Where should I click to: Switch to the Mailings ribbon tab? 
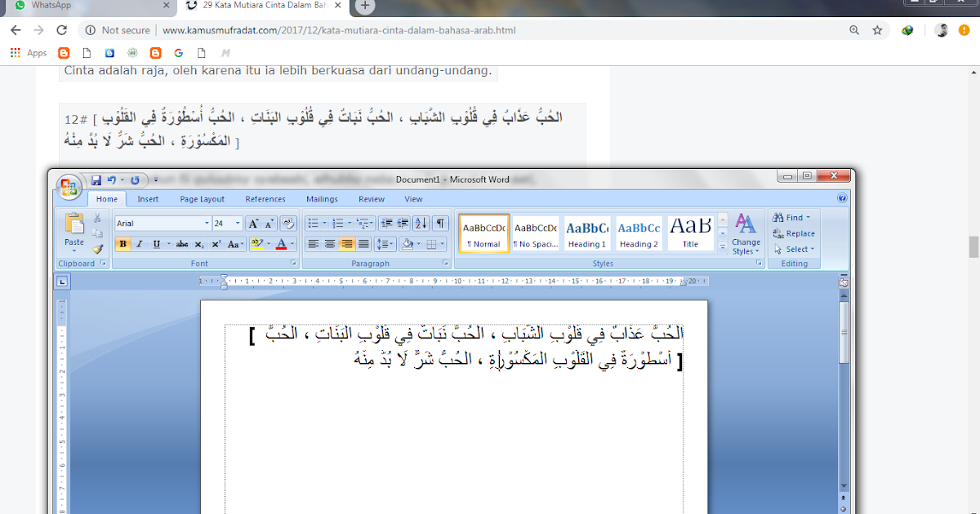(322, 198)
